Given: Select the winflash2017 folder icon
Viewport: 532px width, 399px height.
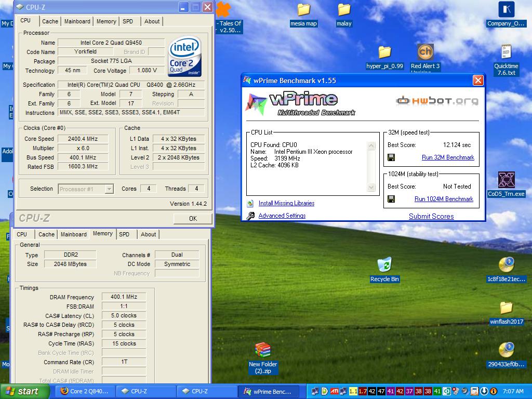Looking at the screenshot, I should pyautogui.click(x=506, y=308).
